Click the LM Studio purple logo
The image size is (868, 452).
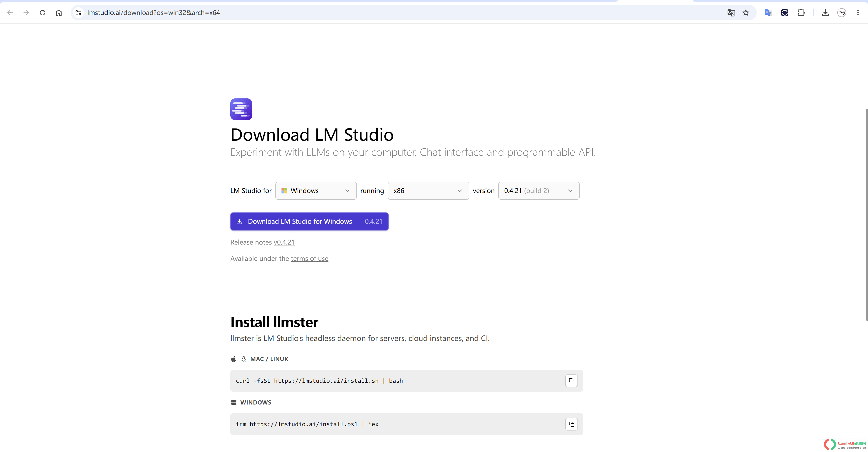tap(241, 109)
